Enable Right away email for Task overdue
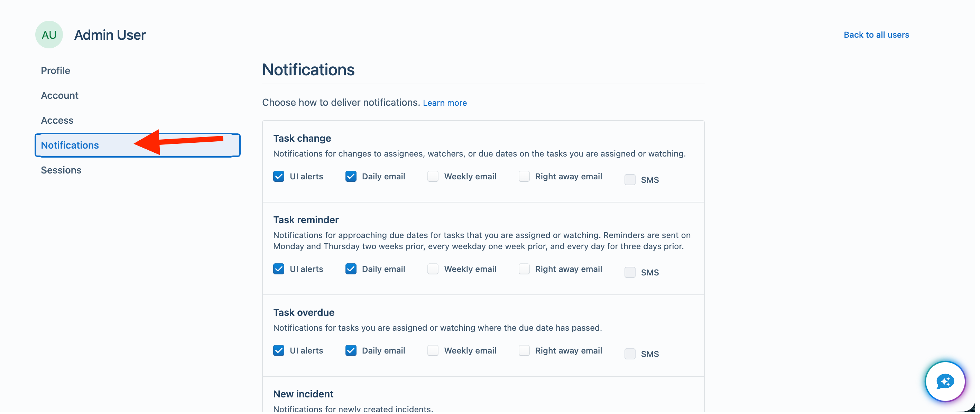Screen dimensions: 980x414 (x=524, y=350)
